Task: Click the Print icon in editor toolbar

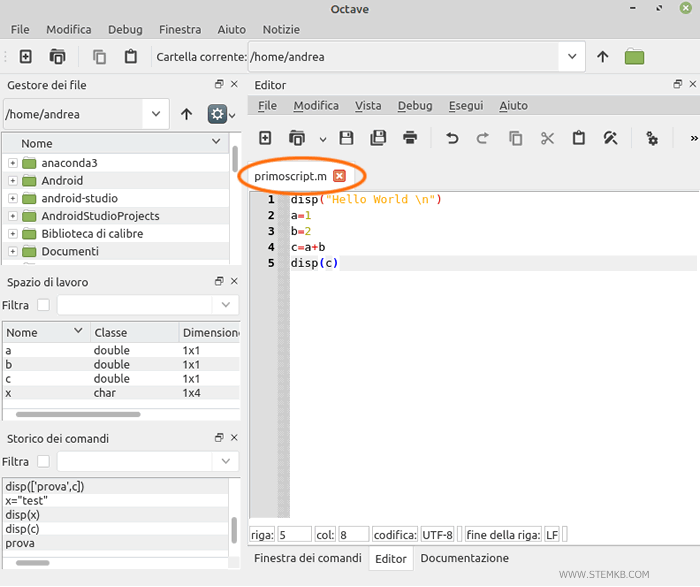Action: point(410,138)
